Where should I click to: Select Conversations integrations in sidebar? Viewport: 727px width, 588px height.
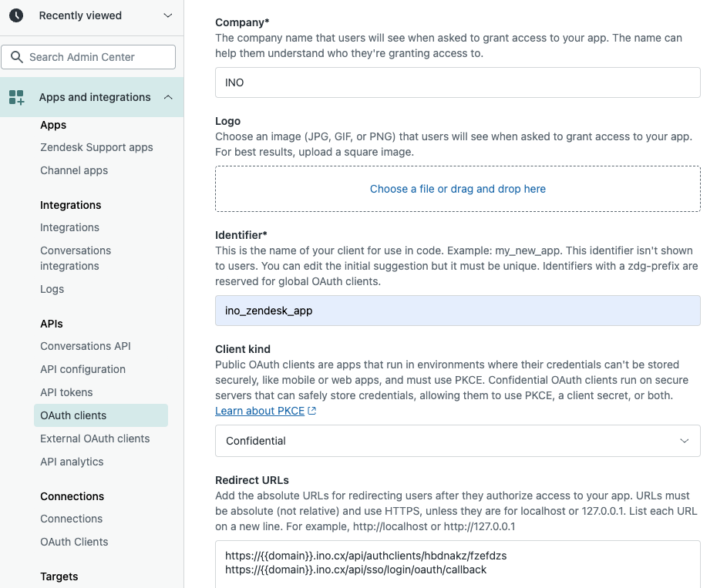[76, 258]
